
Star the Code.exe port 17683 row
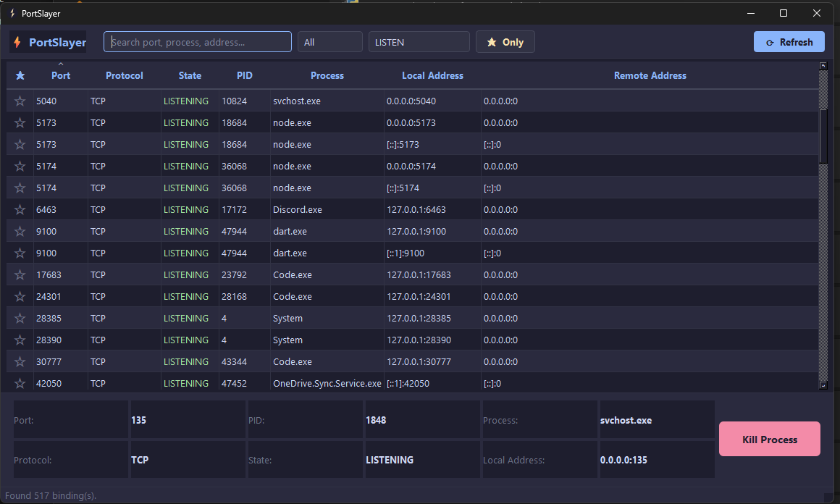(x=20, y=274)
